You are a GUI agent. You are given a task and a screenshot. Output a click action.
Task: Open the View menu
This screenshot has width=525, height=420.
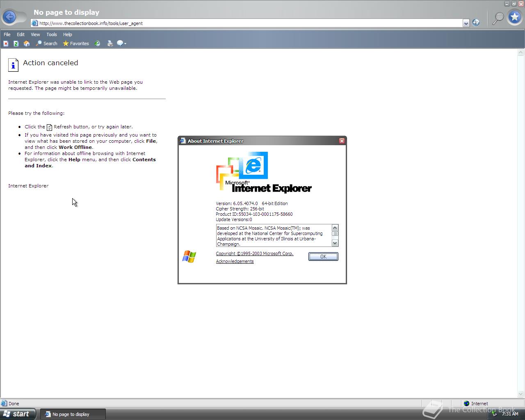pos(36,34)
